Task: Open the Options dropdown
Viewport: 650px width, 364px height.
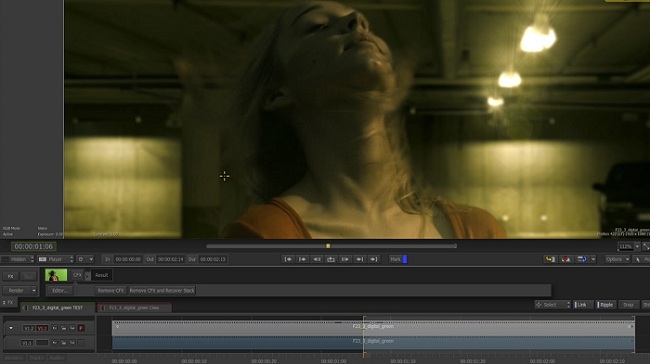Action: (617, 259)
